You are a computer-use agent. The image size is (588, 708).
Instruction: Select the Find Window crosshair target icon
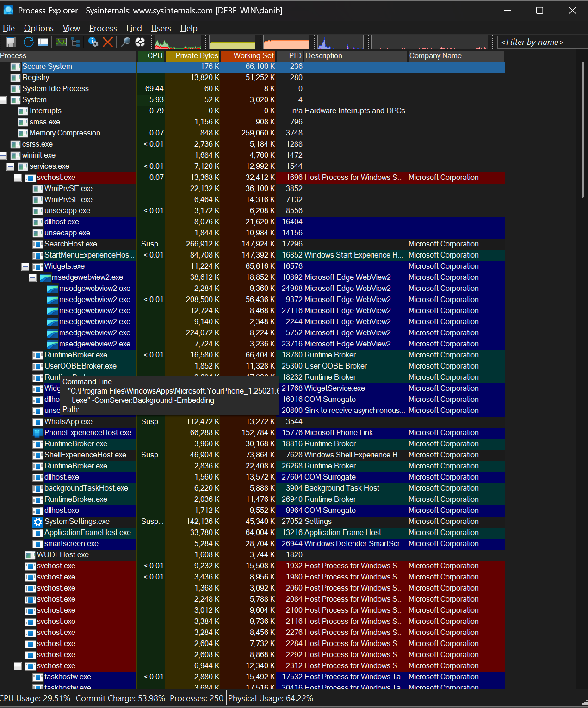click(x=140, y=42)
